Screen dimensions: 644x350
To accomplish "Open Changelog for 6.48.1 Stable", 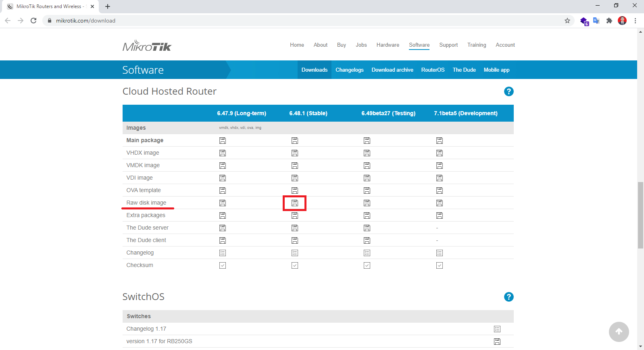I will (x=295, y=253).
